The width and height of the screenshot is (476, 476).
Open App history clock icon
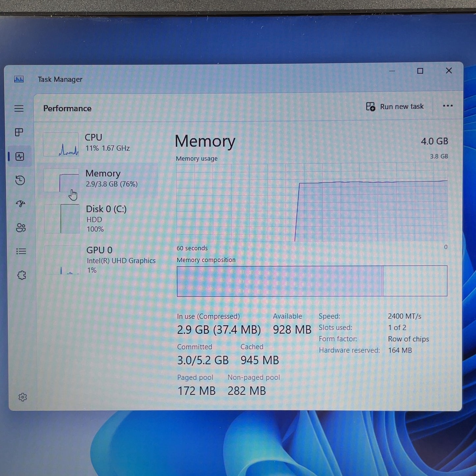[20, 180]
